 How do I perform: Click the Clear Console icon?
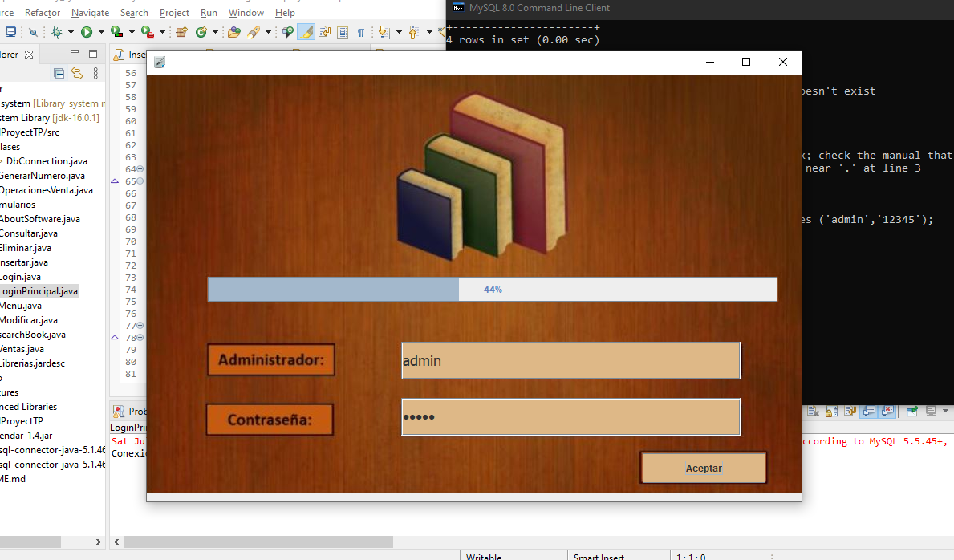(x=813, y=411)
